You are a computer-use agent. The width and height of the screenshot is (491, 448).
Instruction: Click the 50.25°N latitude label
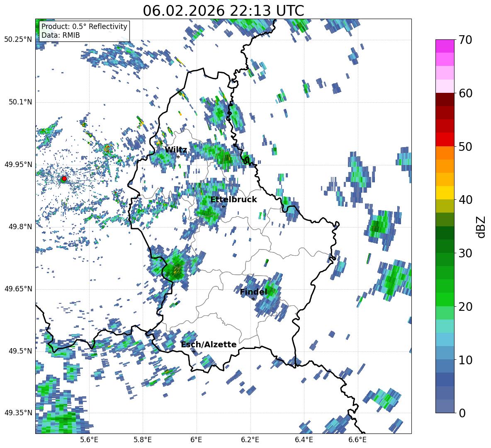[x=18, y=40]
